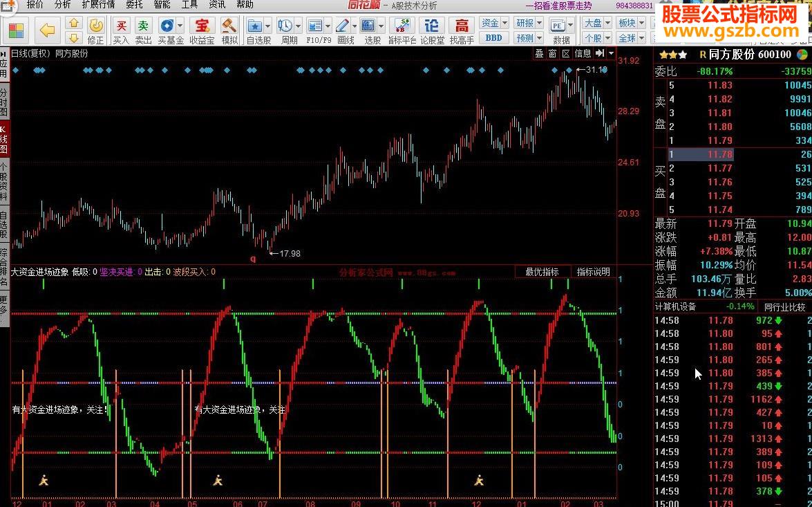
Task: Open 买入 buy order icon
Action: (121, 31)
